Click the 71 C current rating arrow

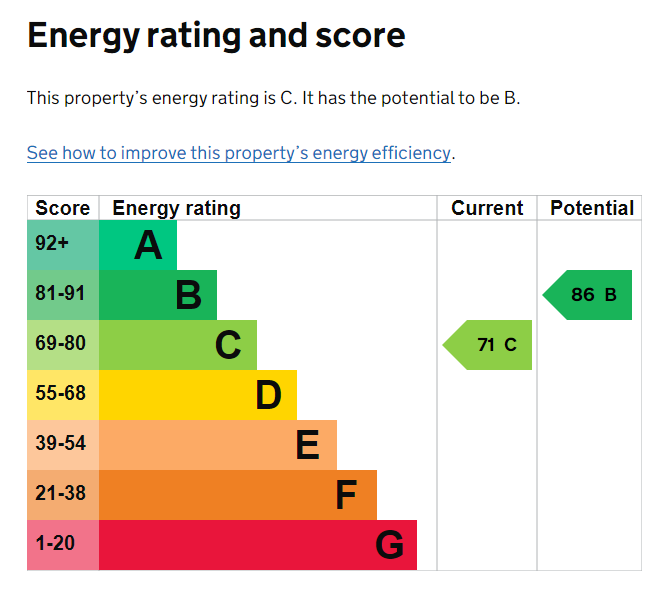coord(487,345)
